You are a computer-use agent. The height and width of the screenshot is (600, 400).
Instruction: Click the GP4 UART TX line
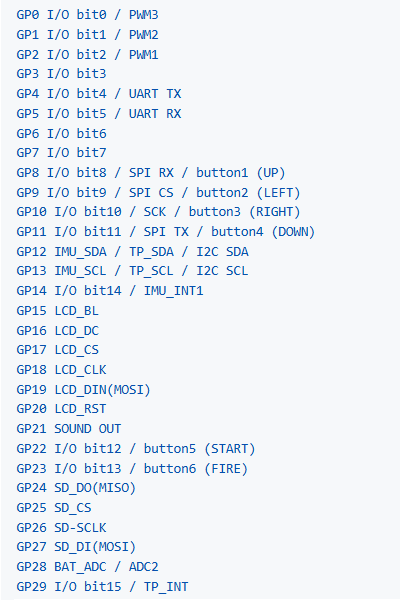[99, 94]
